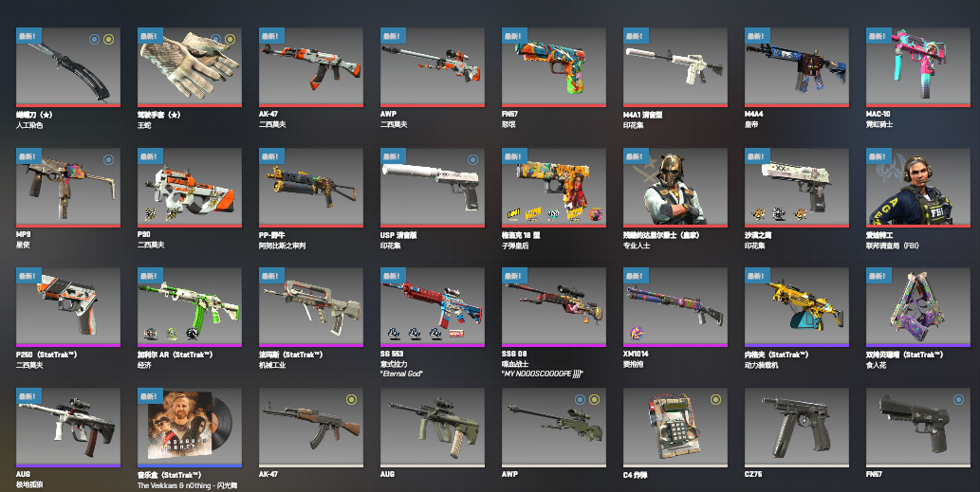Image resolution: width=980 pixels, height=492 pixels.
Task: Click the blue circle icon on USP silencer item
Action: tap(473, 159)
